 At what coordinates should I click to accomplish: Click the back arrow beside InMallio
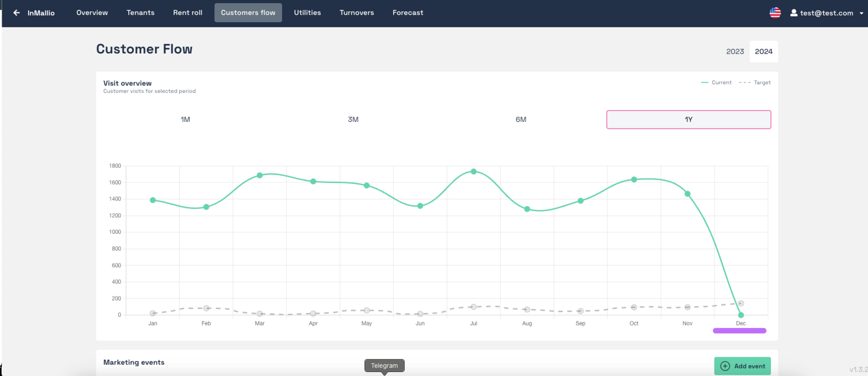pyautogui.click(x=17, y=13)
